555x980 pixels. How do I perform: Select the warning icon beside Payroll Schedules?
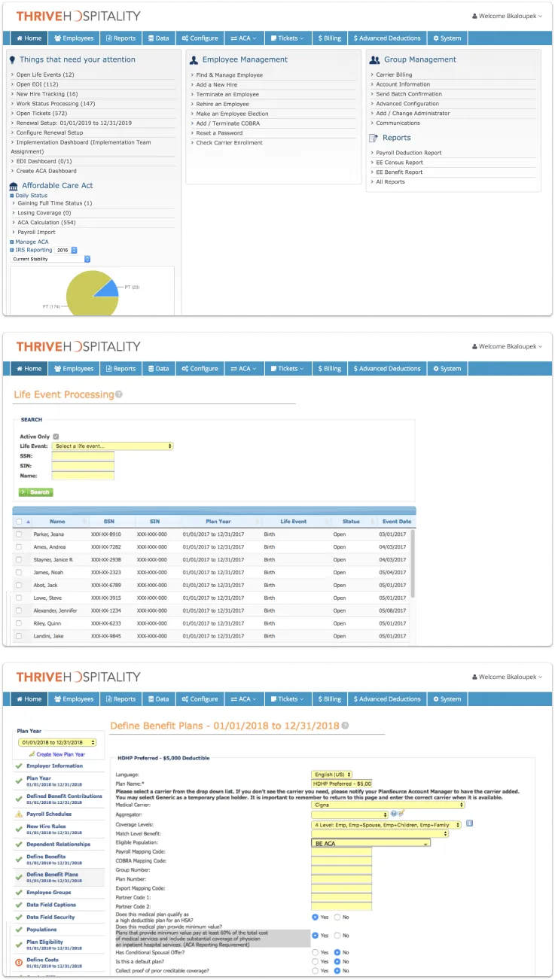19,814
